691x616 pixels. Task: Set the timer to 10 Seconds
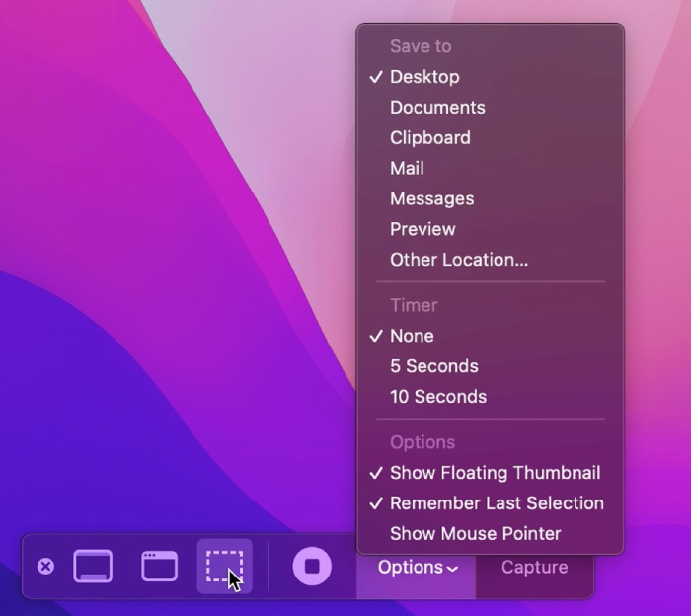[437, 397]
